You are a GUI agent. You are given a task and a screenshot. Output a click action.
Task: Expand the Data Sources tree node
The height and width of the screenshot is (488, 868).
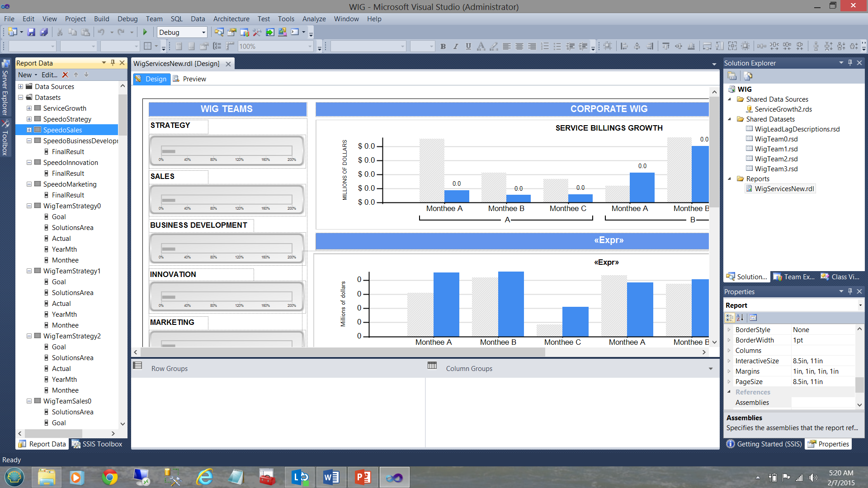[x=21, y=87]
